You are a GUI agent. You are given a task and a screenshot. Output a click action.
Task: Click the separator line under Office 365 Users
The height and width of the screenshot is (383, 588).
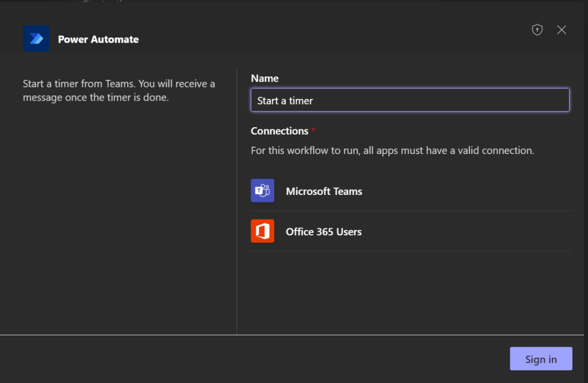411,251
